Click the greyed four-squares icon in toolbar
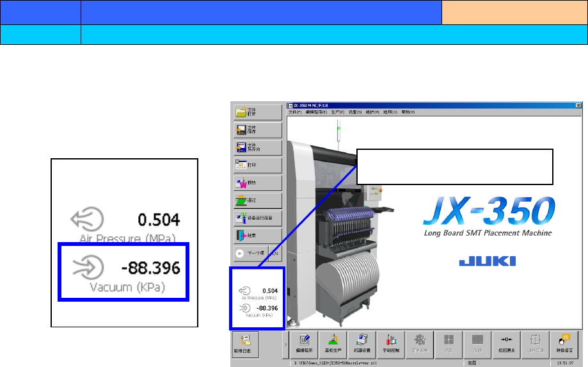 449,344
